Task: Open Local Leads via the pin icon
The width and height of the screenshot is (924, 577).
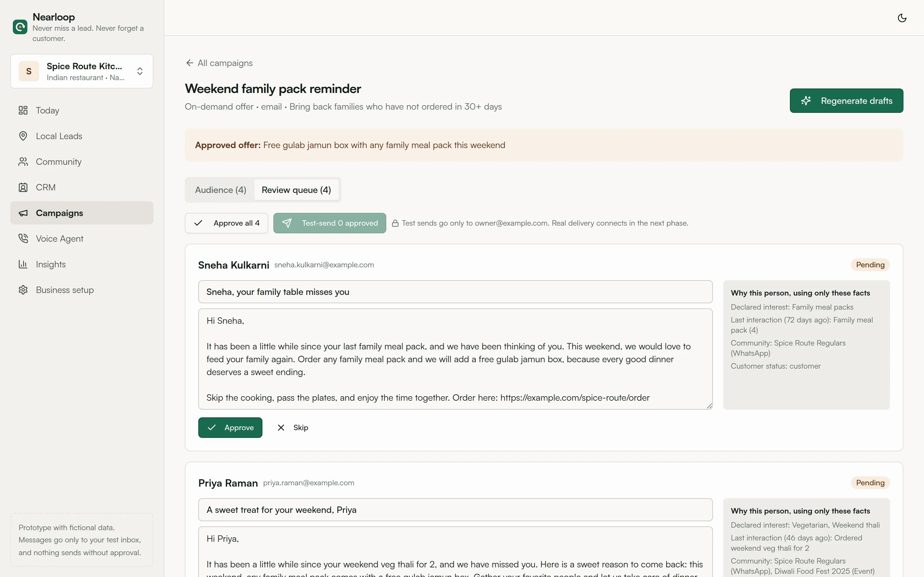Action: [x=23, y=136]
